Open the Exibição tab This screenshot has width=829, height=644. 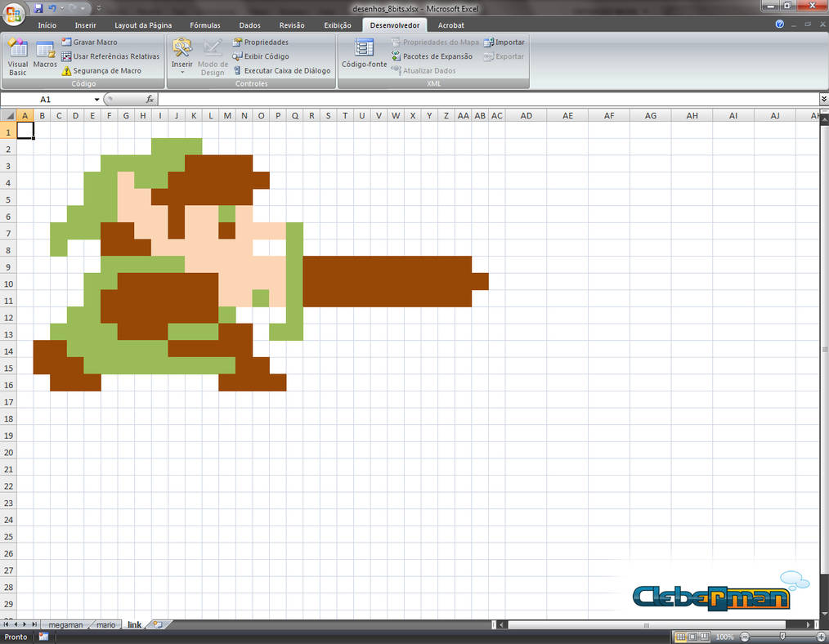[338, 25]
